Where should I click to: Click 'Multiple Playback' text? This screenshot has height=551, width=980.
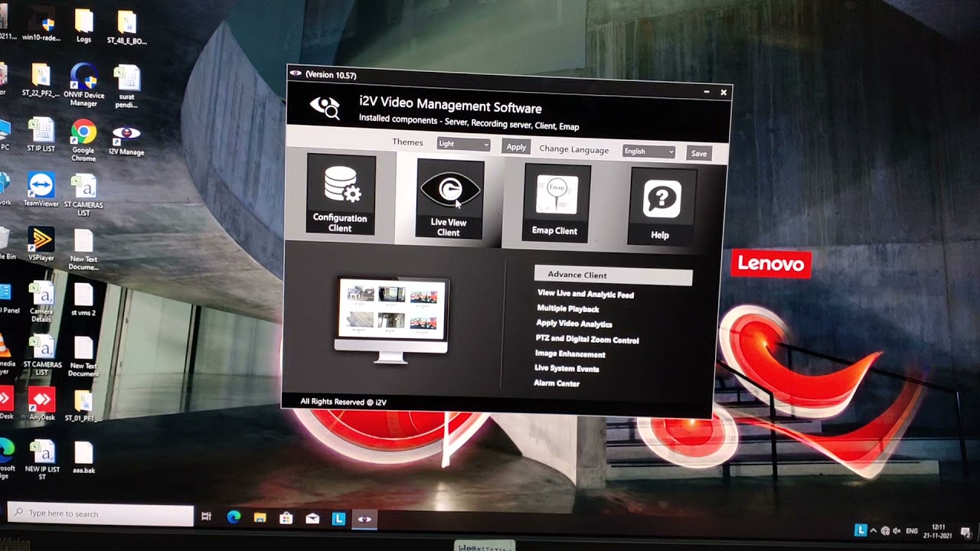pyautogui.click(x=568, y=308)
